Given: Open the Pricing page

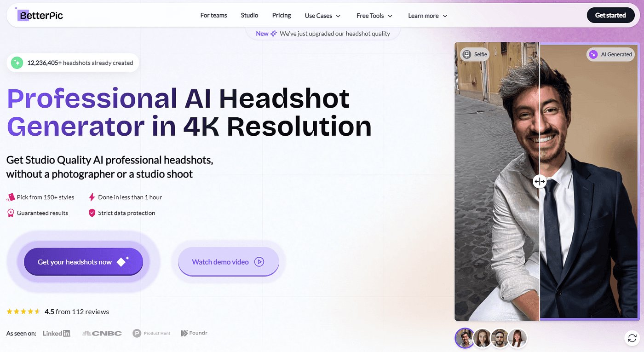Looking at the screenshot, I should tap(282, 15).
